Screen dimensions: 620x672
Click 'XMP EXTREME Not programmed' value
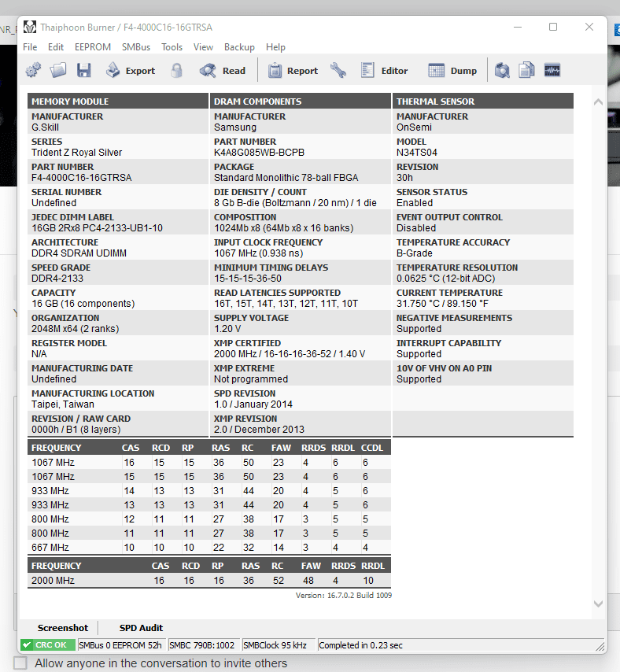click(x=251, y=378)
